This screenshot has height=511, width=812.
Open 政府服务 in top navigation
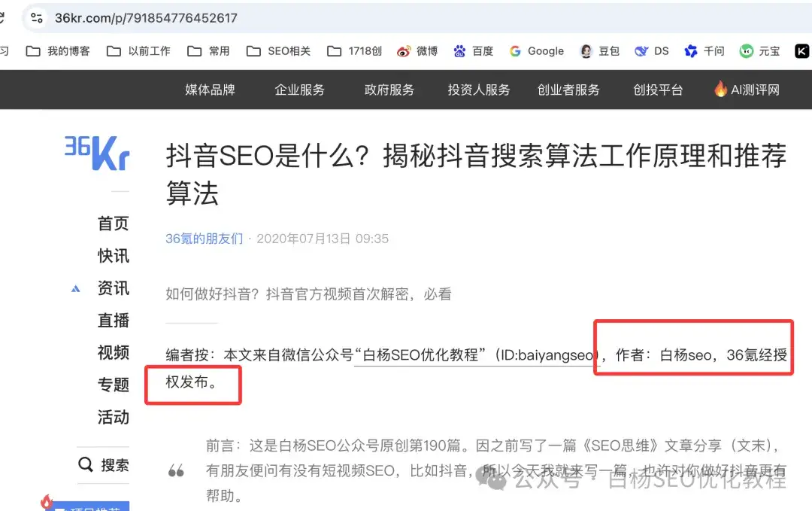(389, 90)
